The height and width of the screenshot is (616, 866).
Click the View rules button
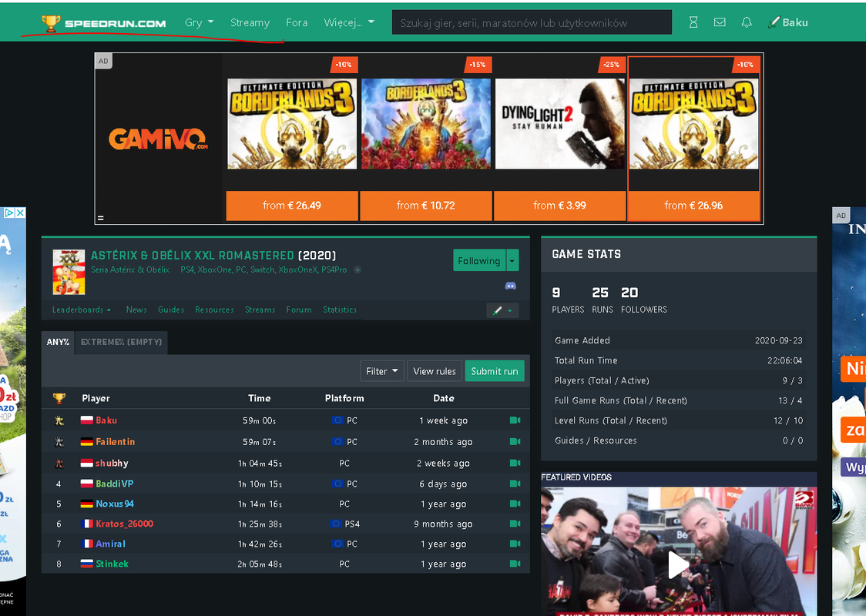click(x=435, y=371)
